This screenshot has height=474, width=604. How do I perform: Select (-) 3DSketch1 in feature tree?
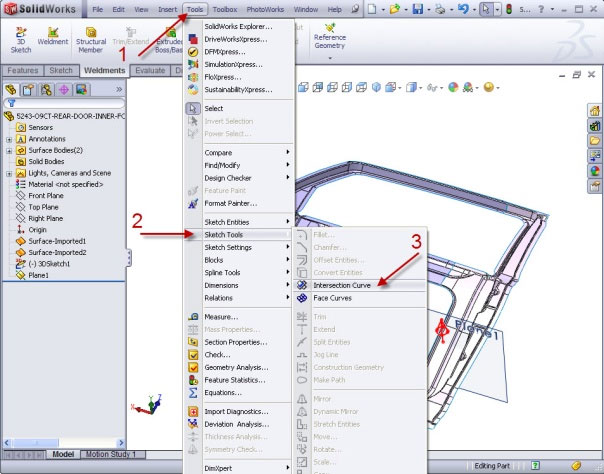pos(49,264)
